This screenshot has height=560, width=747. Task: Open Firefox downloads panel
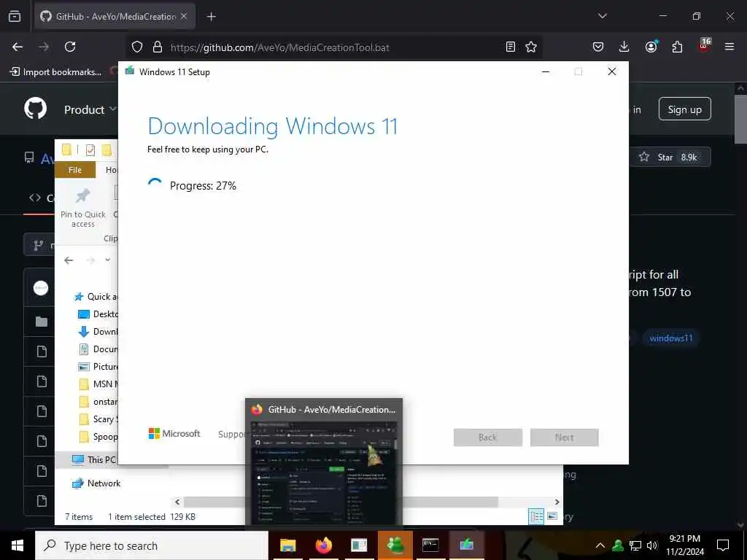coord(624,47)
